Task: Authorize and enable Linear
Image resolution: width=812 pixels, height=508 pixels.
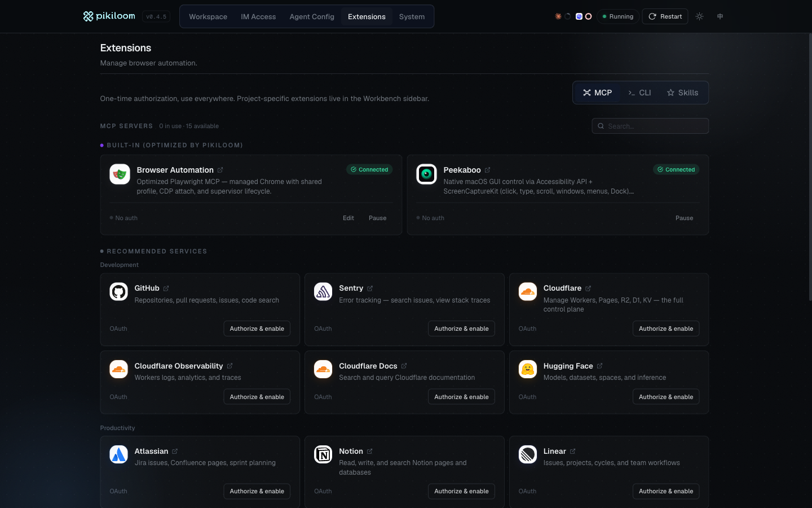Action: coord(666,491)
